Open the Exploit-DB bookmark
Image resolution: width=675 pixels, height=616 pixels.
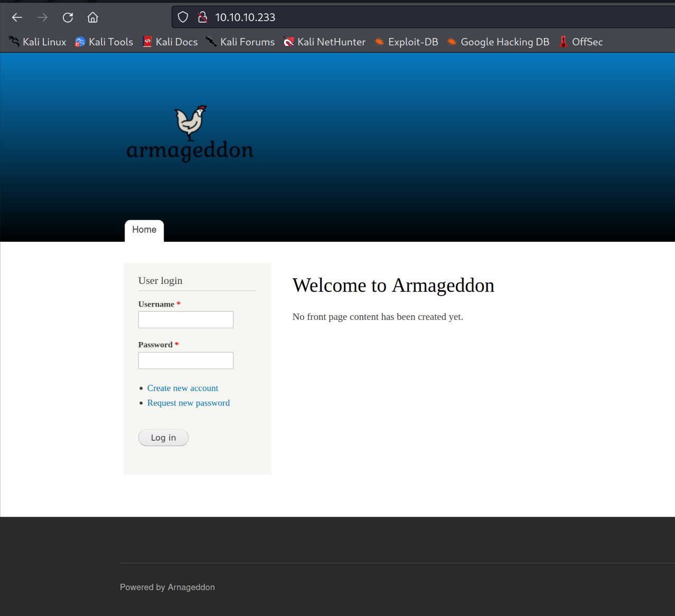tap(406, 42)
